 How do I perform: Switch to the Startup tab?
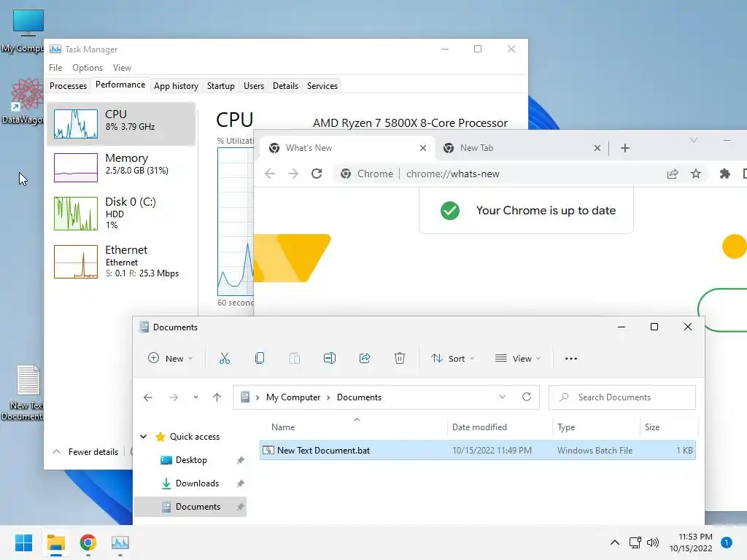click(x=220, y=86)
